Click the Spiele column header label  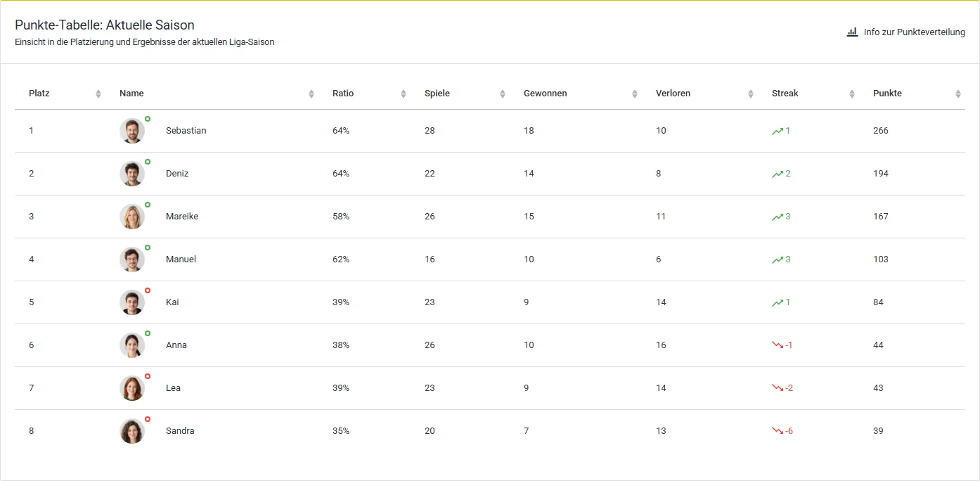(437, 94)
